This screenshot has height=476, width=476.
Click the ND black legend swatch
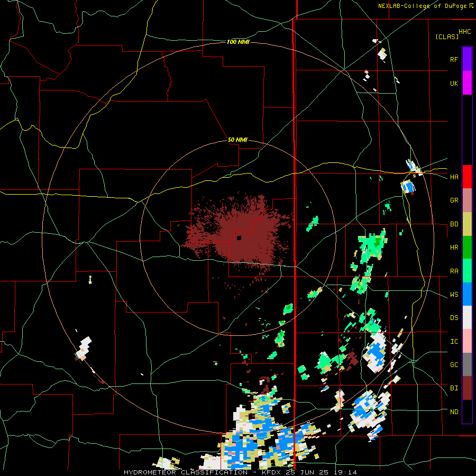tap(467, 411)
